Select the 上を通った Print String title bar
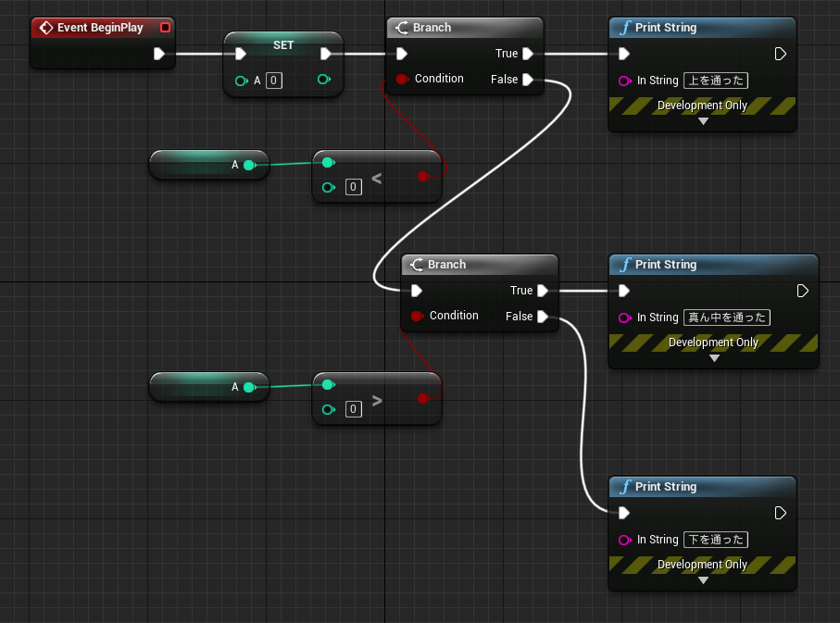 [x=702, y=28]
